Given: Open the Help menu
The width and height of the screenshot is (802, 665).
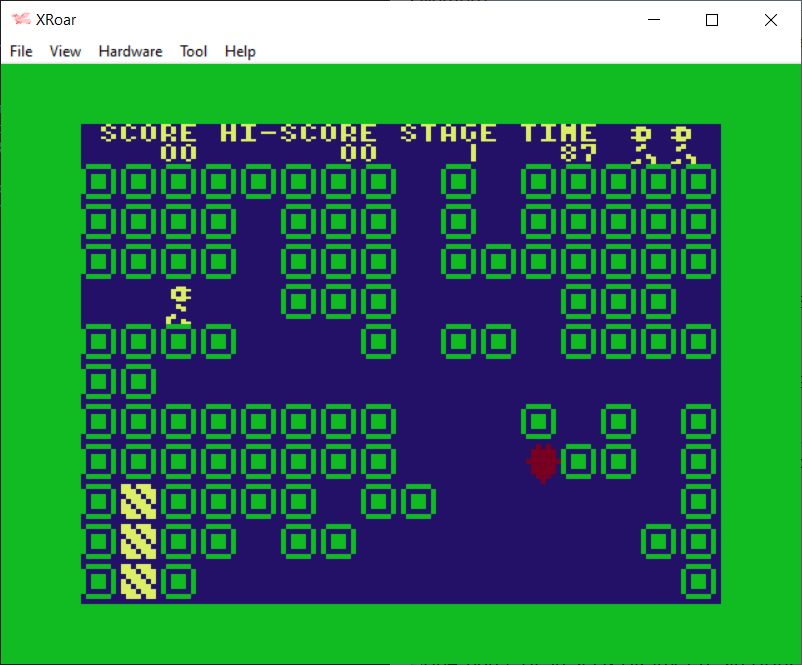Looking at the screenshot, I should [240, 51].
